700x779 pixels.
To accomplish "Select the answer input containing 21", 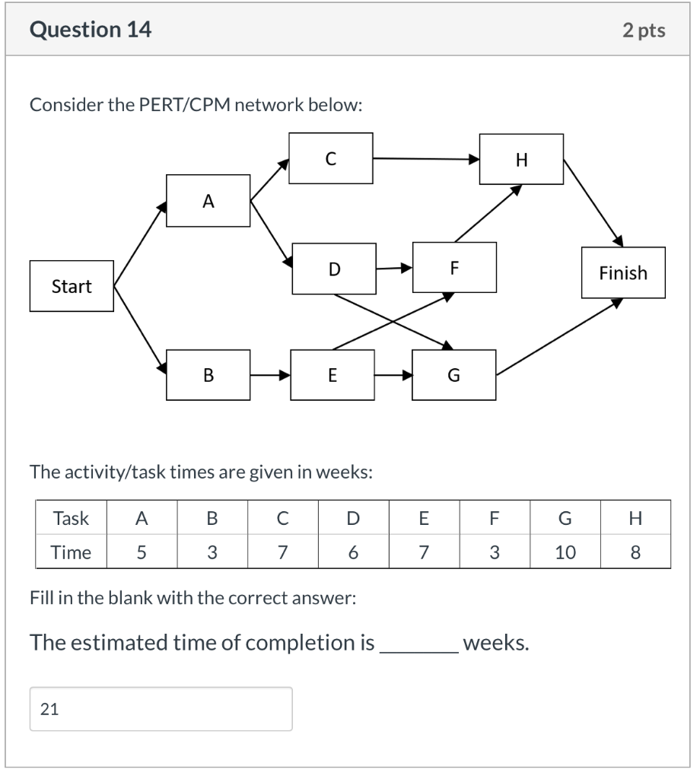I will pos(161,708).
